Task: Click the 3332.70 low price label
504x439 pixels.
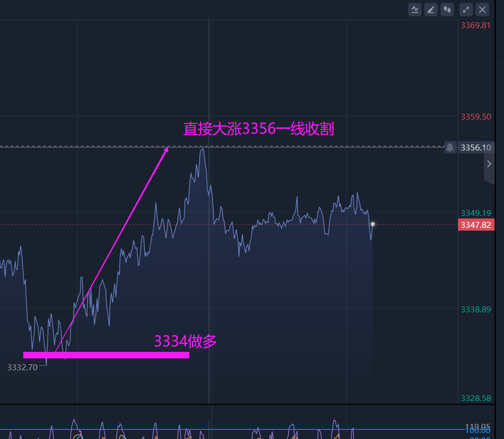Action: pyautogui.click(x=22, y=367)
